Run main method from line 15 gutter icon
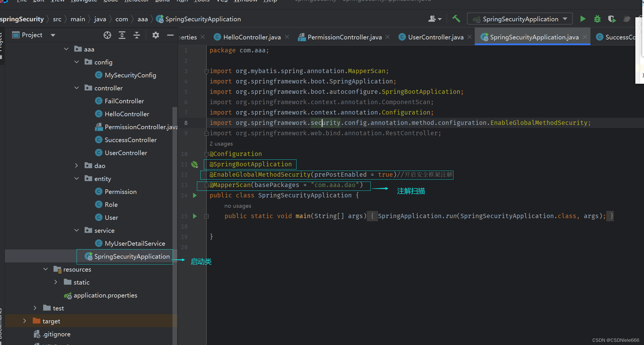 195,216
